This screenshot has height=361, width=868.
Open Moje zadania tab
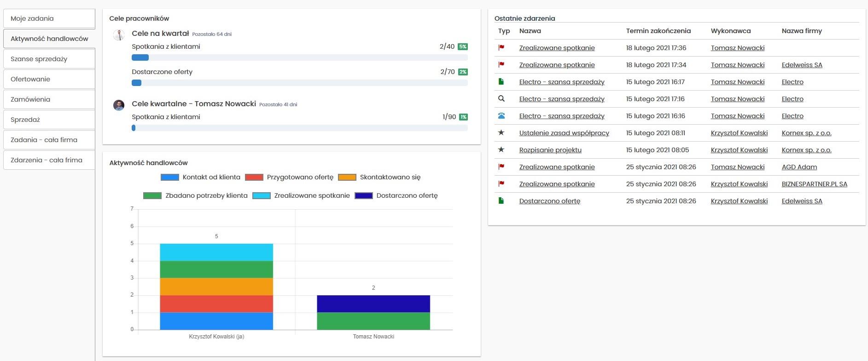(x=49, y=18)
